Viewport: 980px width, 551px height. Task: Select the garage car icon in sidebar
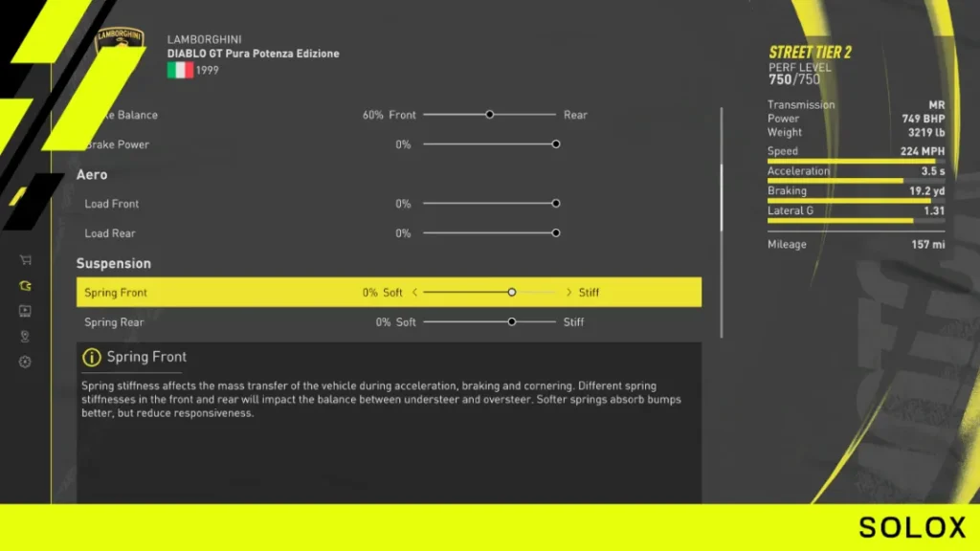click(25, 285)
